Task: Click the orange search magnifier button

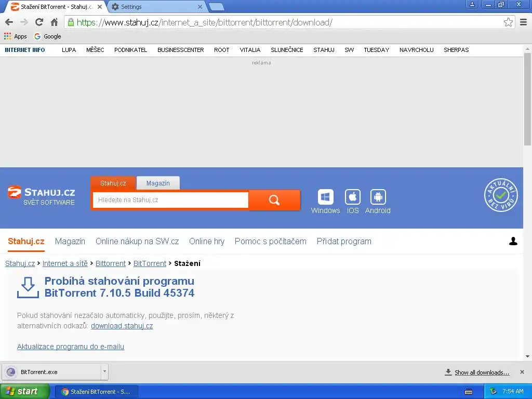Action: pos(274,200)
